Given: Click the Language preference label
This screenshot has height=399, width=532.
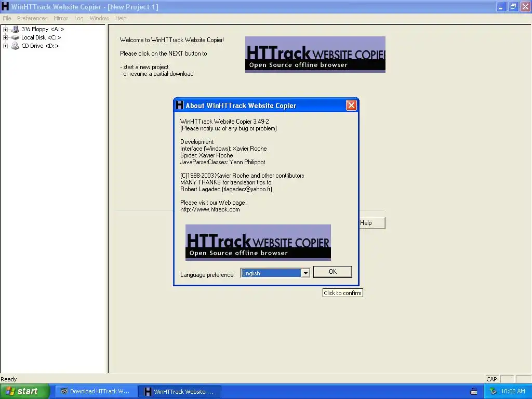Looking at the screenshot, I should pyautogui.click(x=207, y=275).
